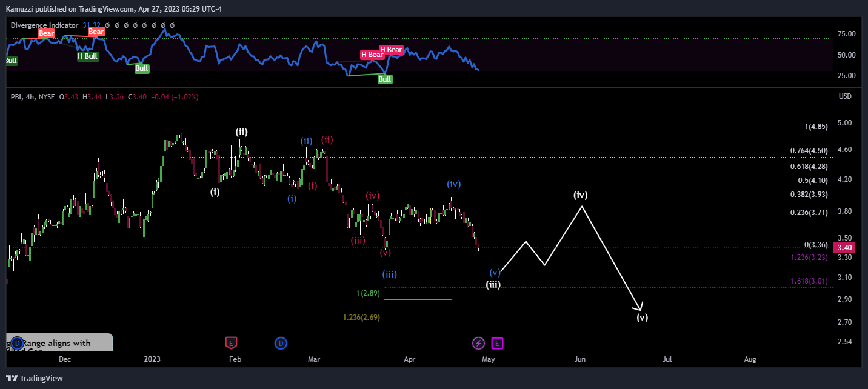Click the white projected wave (iv) label
The width and height of the screenshot is (868, 389).
(581, 196)
